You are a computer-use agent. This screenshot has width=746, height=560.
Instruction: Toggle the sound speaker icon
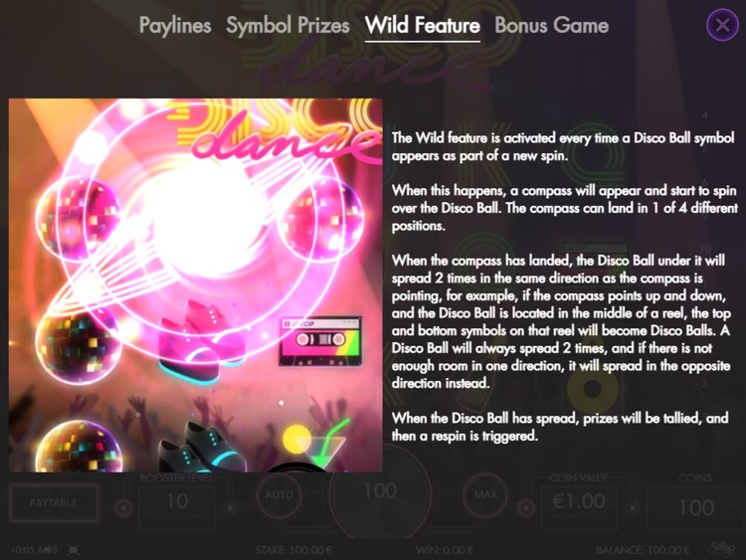(51, 550)
